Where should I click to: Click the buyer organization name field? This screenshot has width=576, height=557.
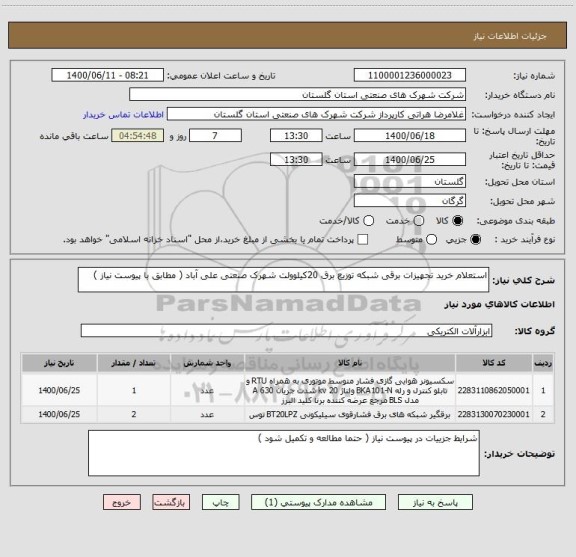(x=298, y=95)
